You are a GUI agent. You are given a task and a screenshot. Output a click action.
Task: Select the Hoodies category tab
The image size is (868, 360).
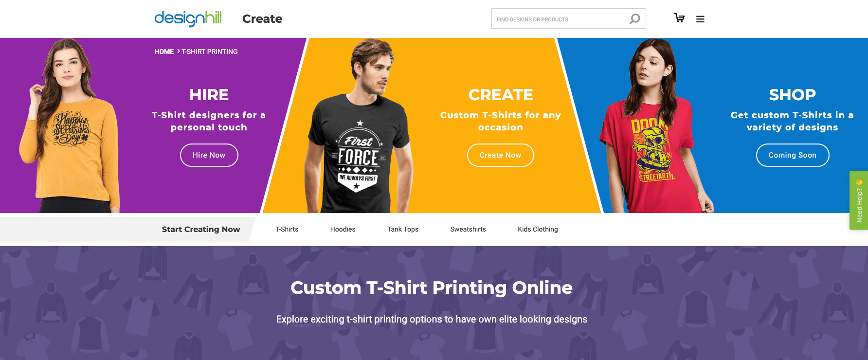pos(343,229)
